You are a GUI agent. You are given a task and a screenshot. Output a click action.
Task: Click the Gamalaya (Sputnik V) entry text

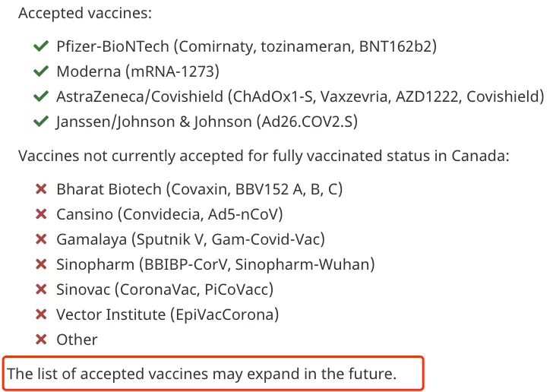[x=191, y=239]
